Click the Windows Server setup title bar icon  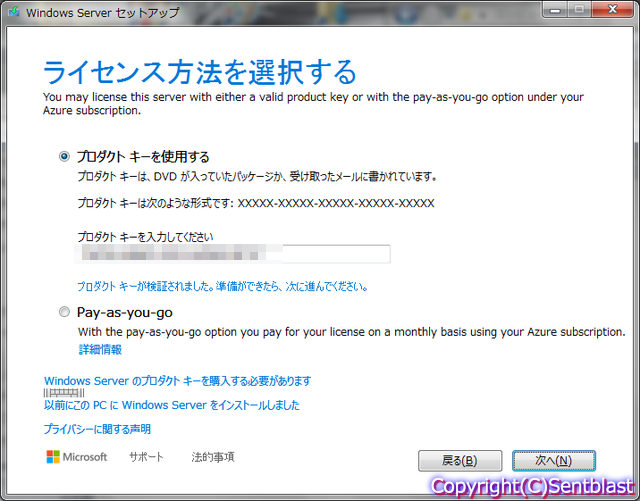point(14,12)
